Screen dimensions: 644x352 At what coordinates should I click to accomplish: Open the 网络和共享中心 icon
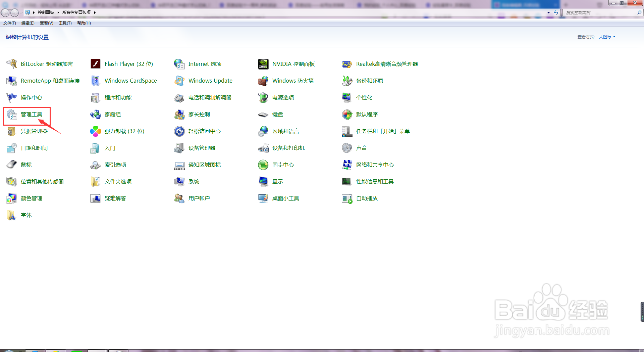pos(347,165)
